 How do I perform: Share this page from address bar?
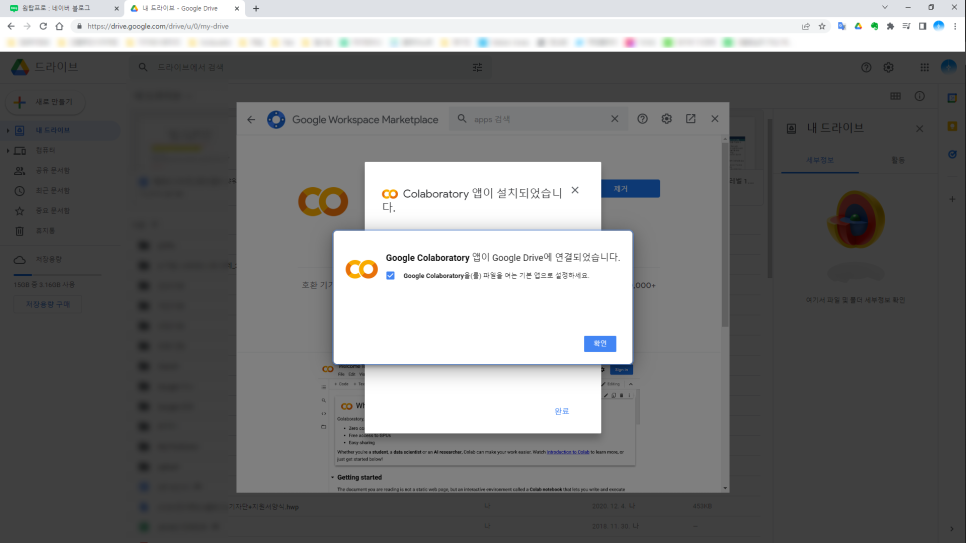coord(805,27)
